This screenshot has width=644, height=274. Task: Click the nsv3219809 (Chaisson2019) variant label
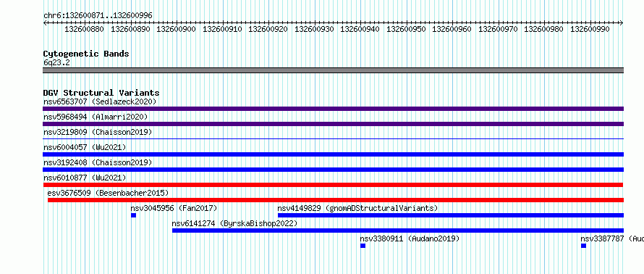[x=98, y=132]
